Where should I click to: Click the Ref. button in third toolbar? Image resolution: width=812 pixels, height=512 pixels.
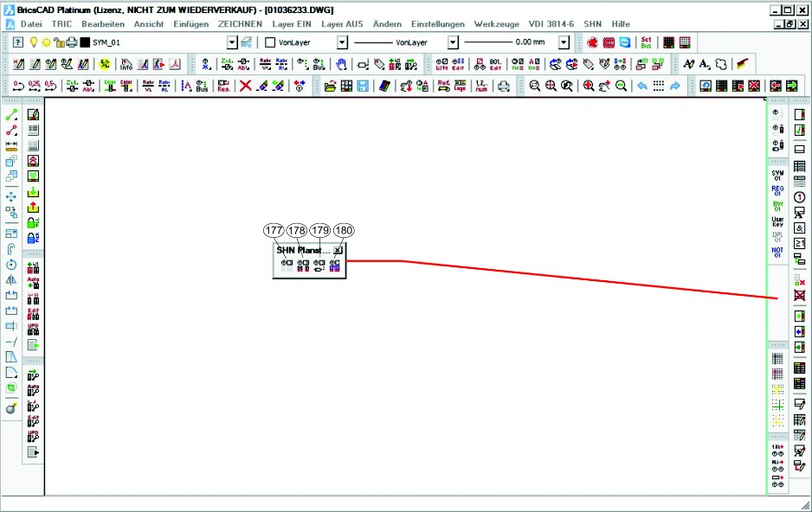(443, 86)
